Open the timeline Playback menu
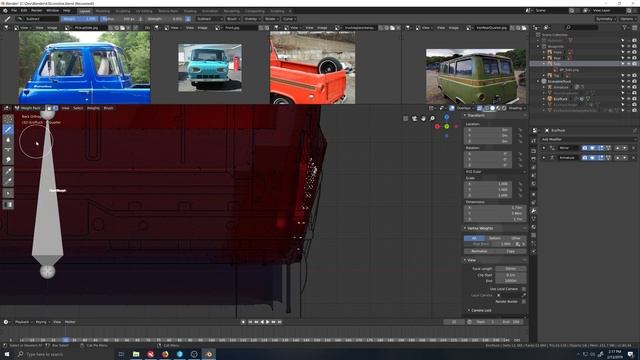 [23, 322]
